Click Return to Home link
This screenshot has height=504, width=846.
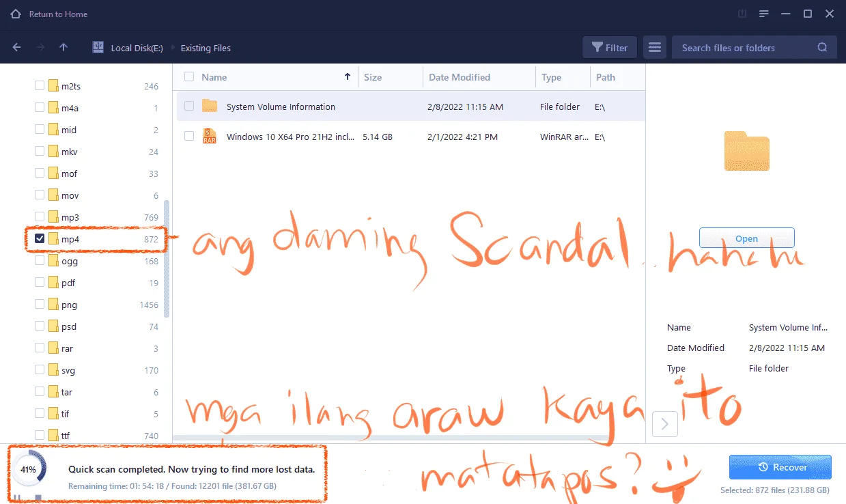(58, 14)
